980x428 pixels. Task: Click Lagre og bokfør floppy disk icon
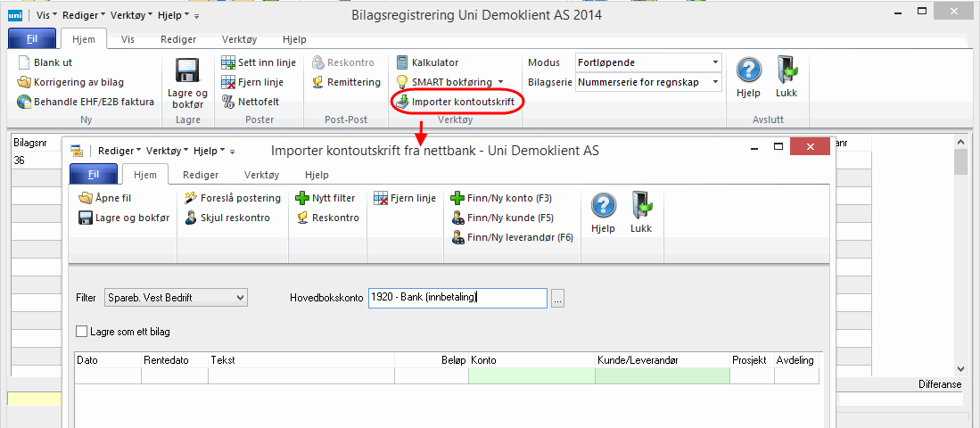coord(187,71)
